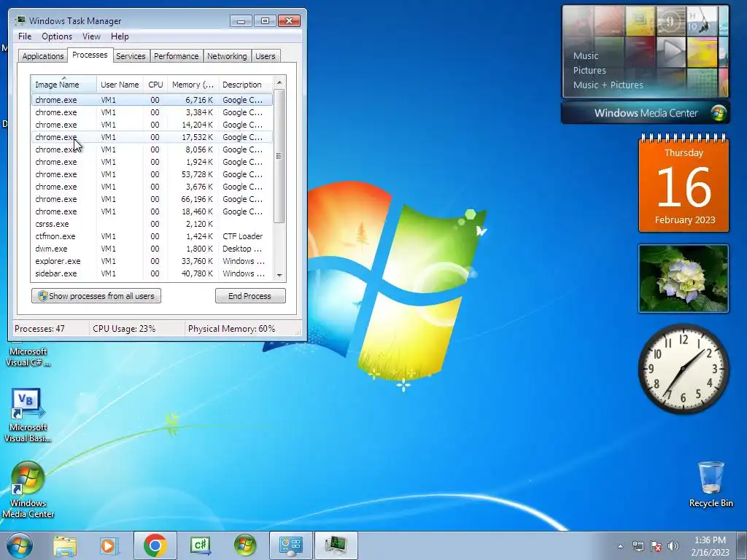Viewport: 747px width, 560px height.
Task: Select chrome.exe row using 53,728 K
Action: [152, 174]
